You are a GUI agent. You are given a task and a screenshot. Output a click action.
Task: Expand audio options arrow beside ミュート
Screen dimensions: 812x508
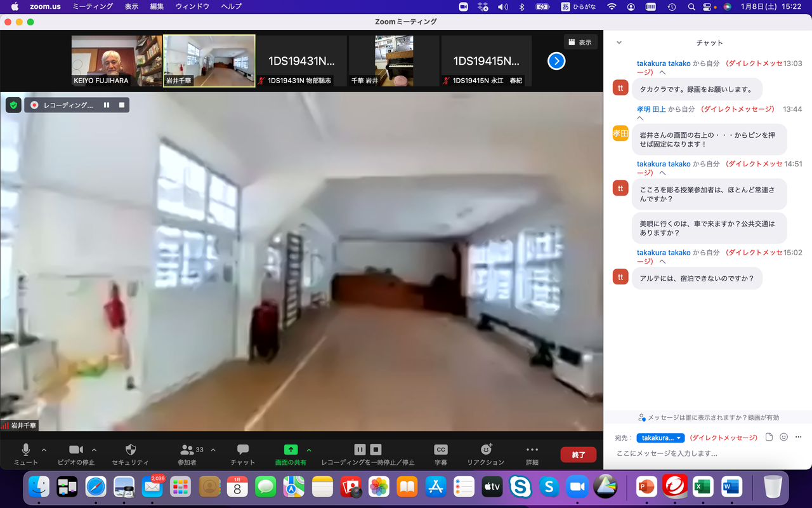coord(44,450)
